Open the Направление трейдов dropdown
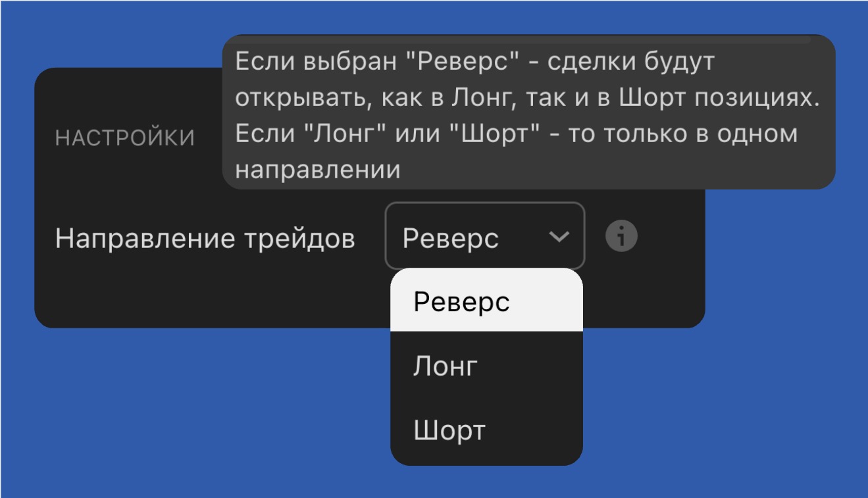Screen dimensions: 868x498 tap(484, 236)
